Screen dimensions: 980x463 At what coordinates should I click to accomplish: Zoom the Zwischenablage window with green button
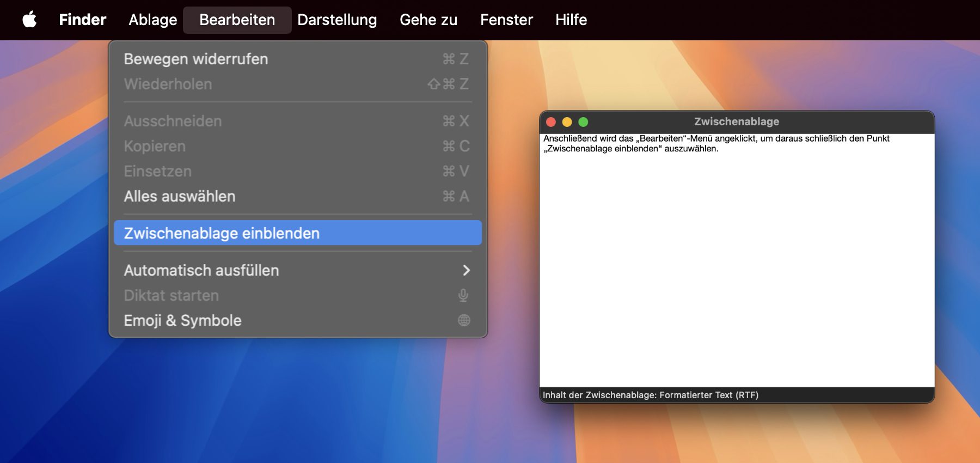[x=583, y=122]
